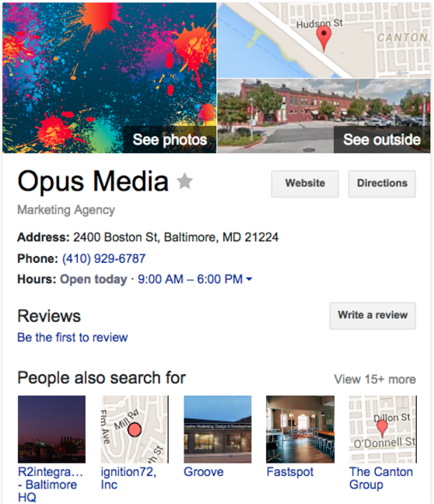The image size is (434, 504).
Task: View 15+ more related searches
Action: [375, 380]
